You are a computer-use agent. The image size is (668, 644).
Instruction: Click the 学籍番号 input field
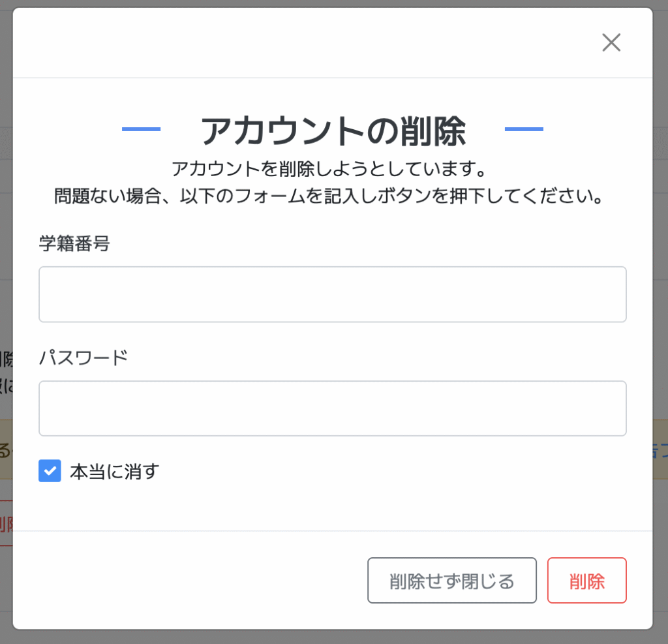point(332,294)
